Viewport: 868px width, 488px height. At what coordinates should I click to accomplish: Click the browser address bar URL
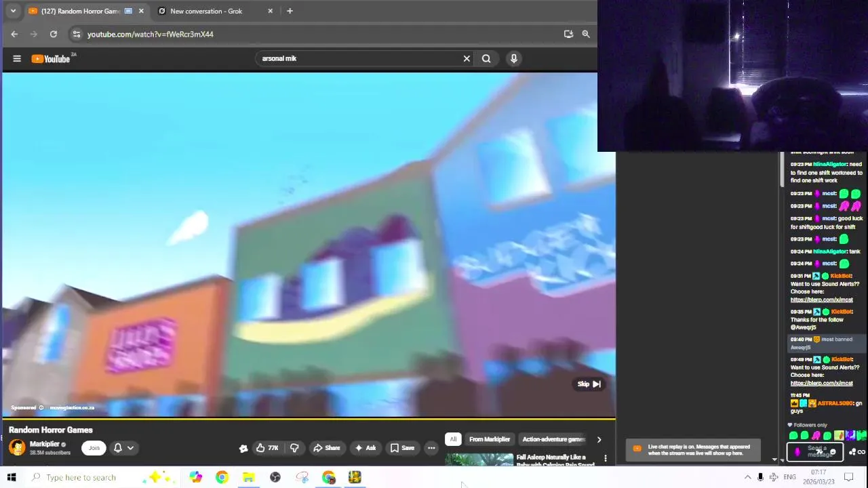150,34
